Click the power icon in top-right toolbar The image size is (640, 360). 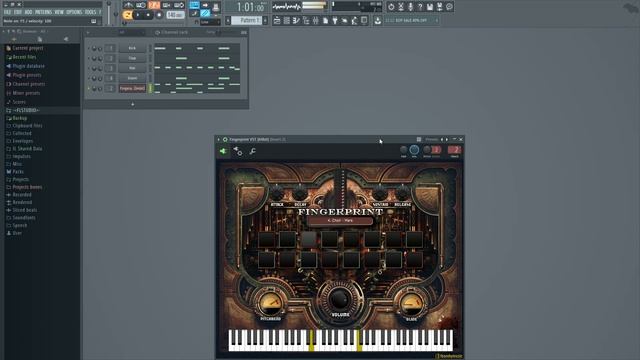(391, 7)
